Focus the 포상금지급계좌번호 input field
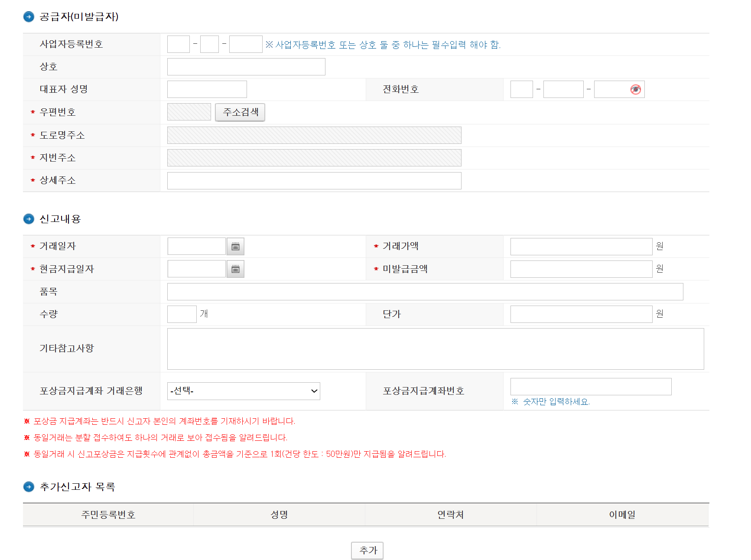751x560 pixels. tap(591, 387)
